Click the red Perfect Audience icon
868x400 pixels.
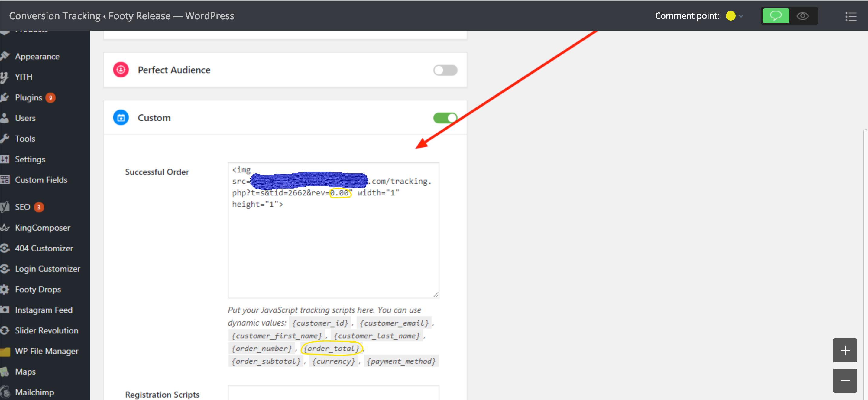[121, 70]
